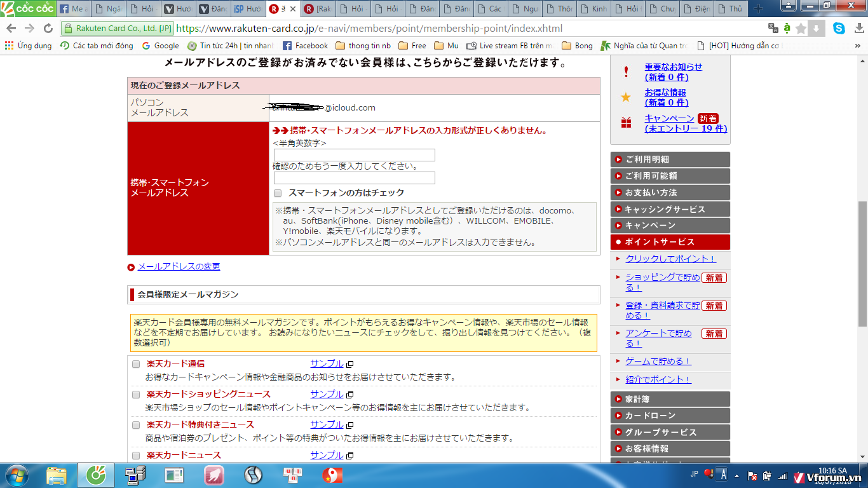Open the キャッシングサービス sidebar menu
Screen dimensions: 868x488
pos(670,209)
